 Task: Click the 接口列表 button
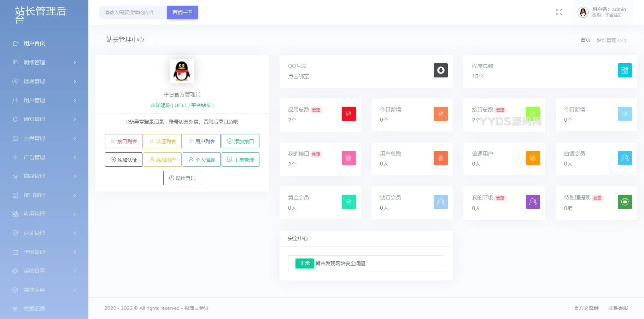[124, 141]
